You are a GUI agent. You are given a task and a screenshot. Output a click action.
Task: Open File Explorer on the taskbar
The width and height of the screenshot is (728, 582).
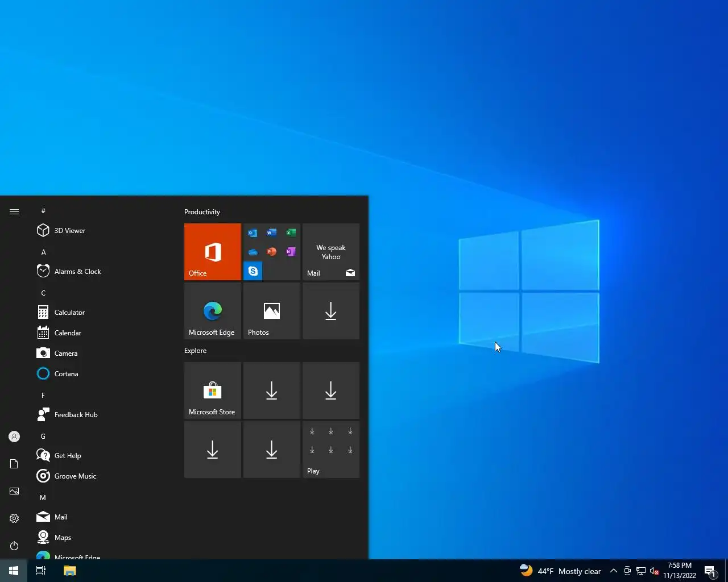[69, 571]
